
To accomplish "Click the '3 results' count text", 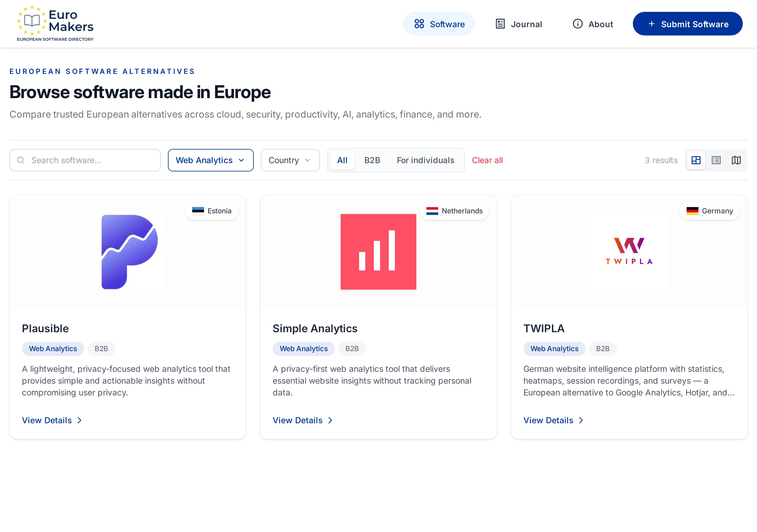I will pos(661,160).
